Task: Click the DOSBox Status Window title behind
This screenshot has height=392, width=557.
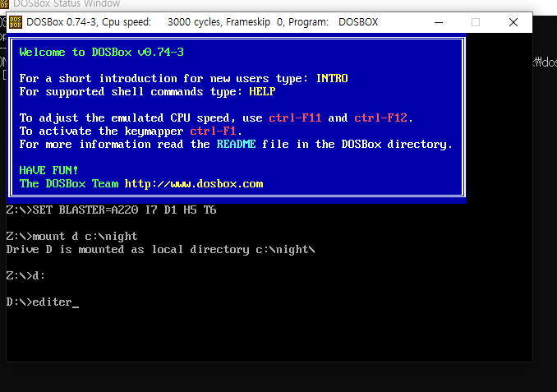Action: point(67,4)
